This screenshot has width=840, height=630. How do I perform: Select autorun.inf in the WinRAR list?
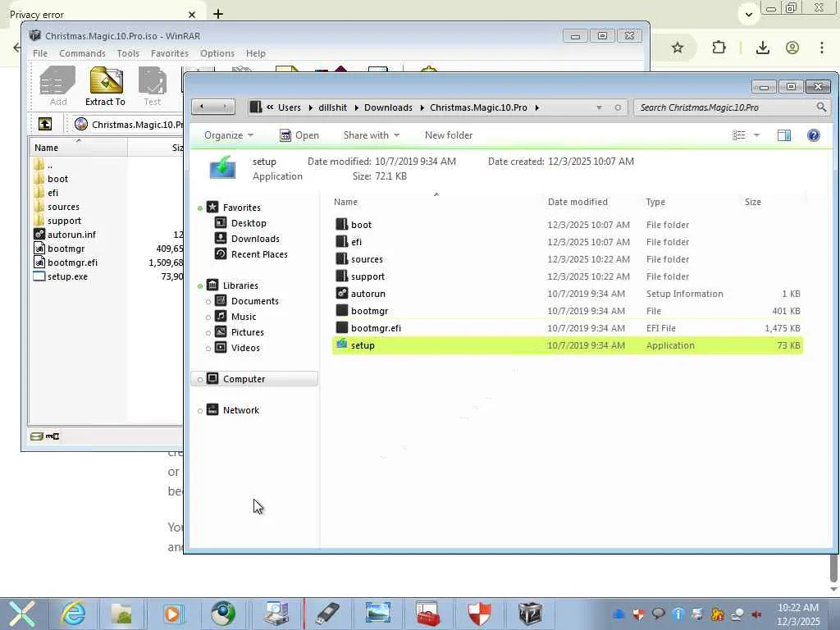pos(71,235)
